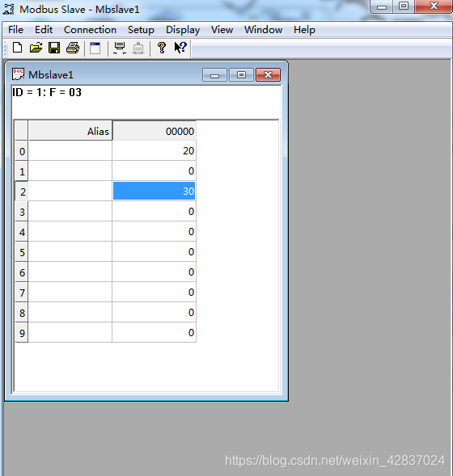Viewport: 453px width, 476px height.
Task: Click row header number 9
Action: [22, 333]
